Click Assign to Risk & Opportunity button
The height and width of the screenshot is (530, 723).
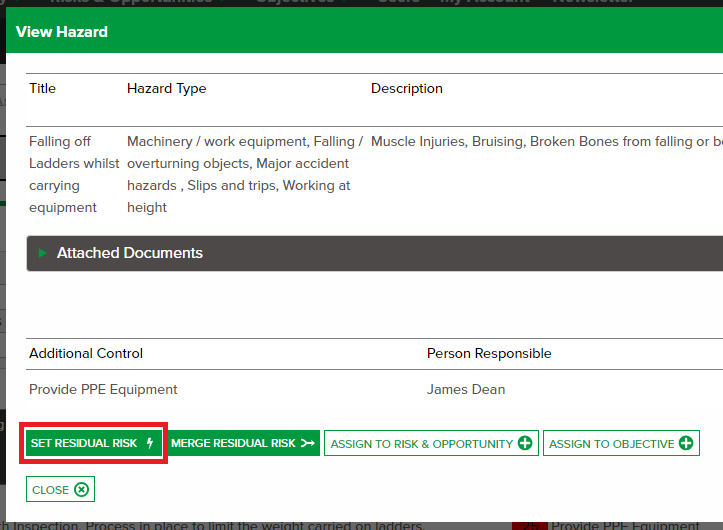431,443
